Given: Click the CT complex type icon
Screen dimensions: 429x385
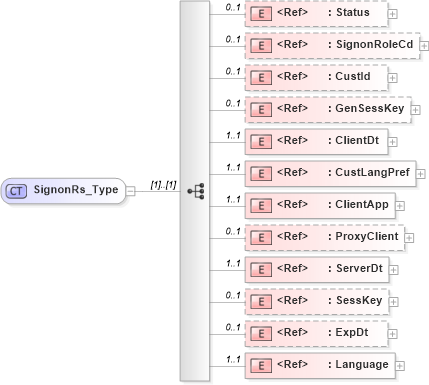Looking at the screenshot, I should pyautogui.click(x=16, y=191).
